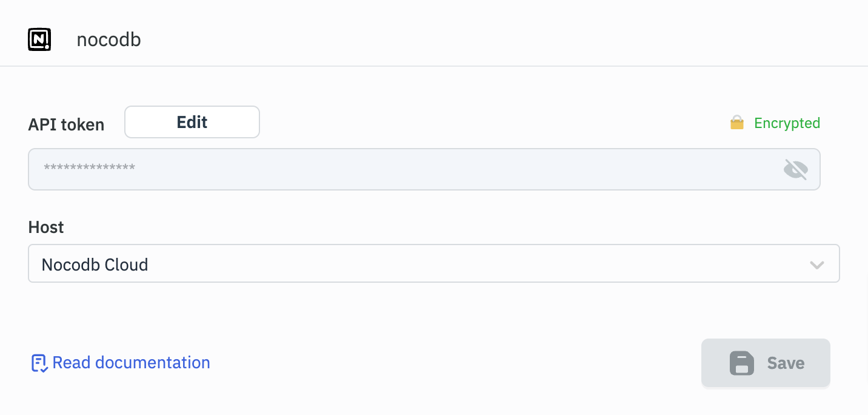868x415 pixels.
Task: Click the nocodb title text
Action: (109, 40)
